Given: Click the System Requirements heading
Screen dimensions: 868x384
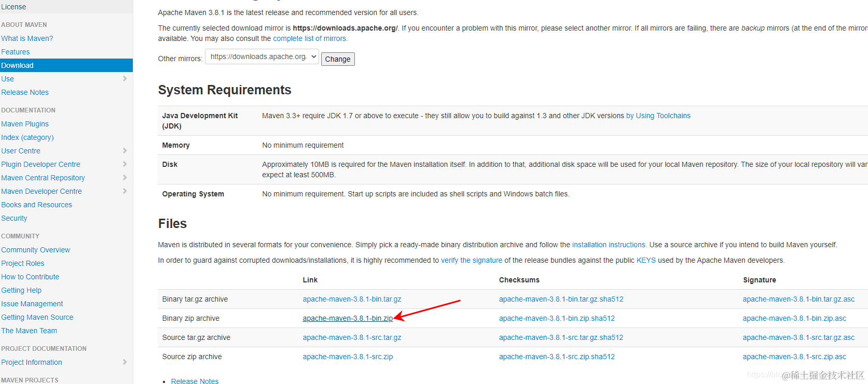Looking at the screenshot, I should (x=225, y=90).
